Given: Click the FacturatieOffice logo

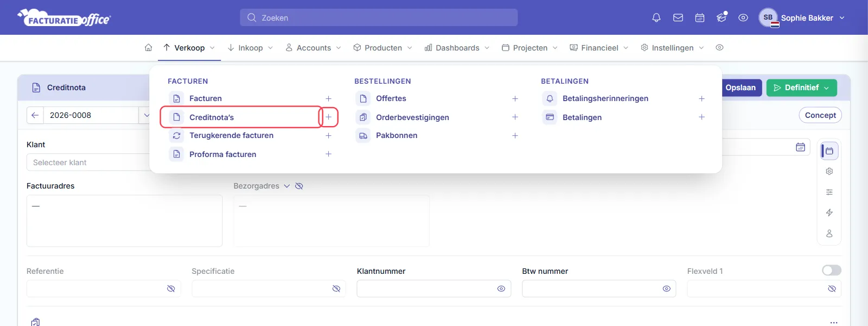Looking at the screenshot, I should click(64, 18).
